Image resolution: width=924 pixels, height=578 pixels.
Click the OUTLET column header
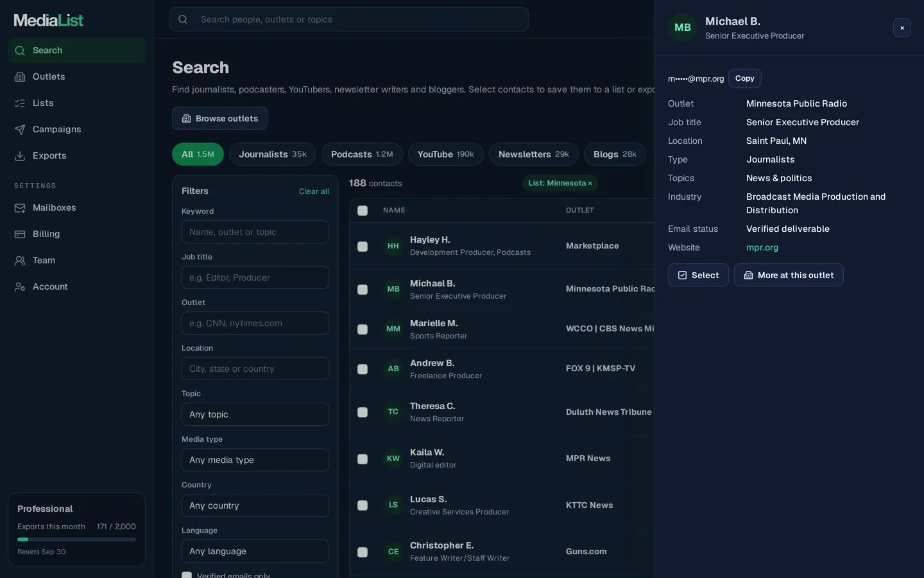click(x=580, y=211)
